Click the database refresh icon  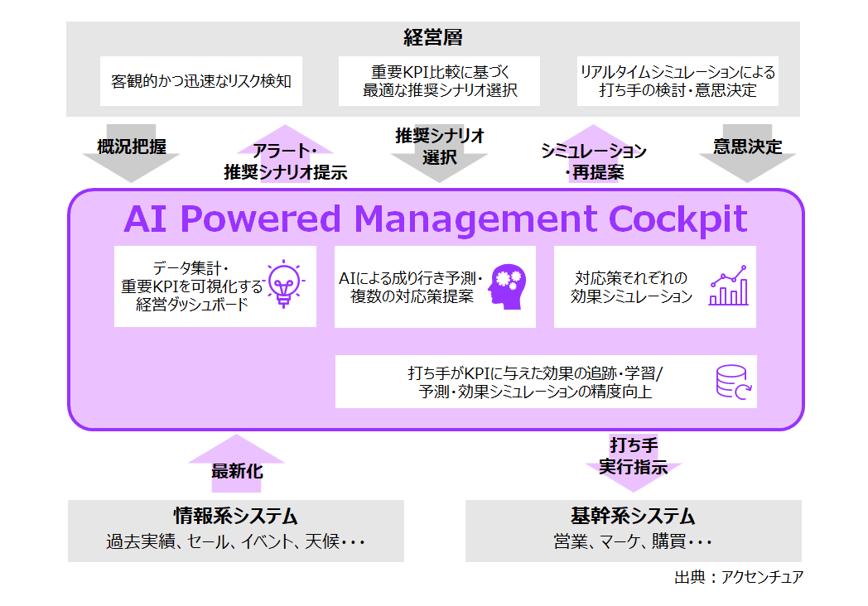coord(733,382)
